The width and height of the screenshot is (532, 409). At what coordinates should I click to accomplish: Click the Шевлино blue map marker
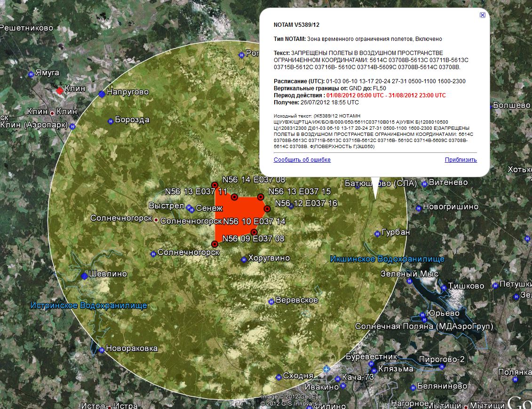pyautogui.click(x=84, y=275)
